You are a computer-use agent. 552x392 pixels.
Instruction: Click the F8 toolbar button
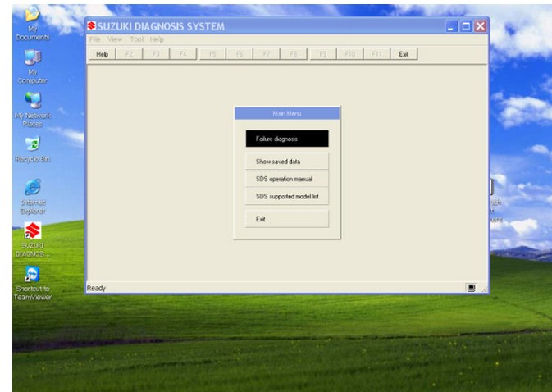click(x=294, y=54)
